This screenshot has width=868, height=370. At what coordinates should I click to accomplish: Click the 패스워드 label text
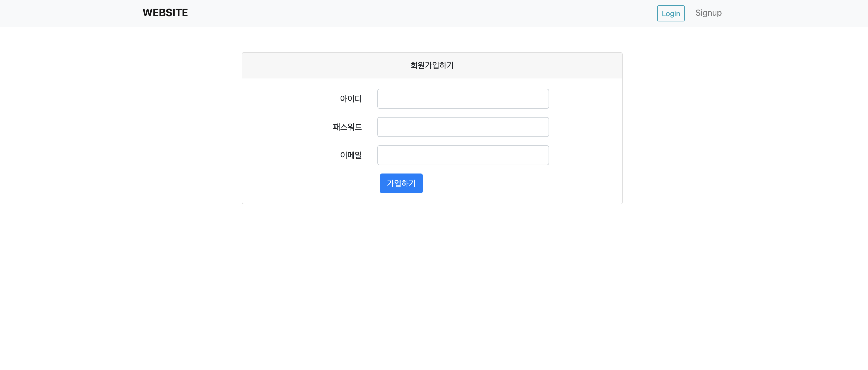coord(347,127)
